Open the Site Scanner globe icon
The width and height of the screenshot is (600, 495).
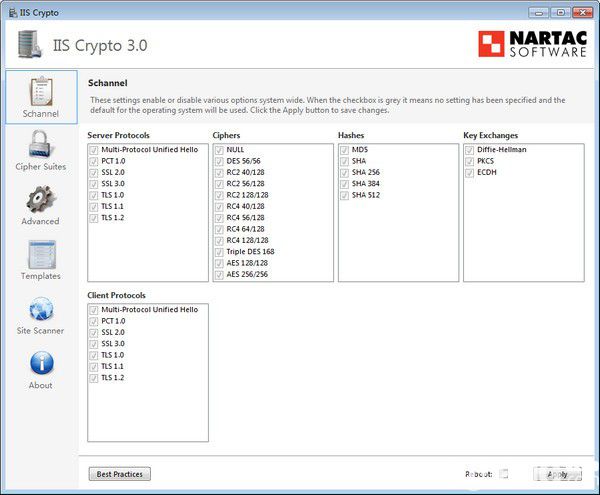click(x=41, y=309)
